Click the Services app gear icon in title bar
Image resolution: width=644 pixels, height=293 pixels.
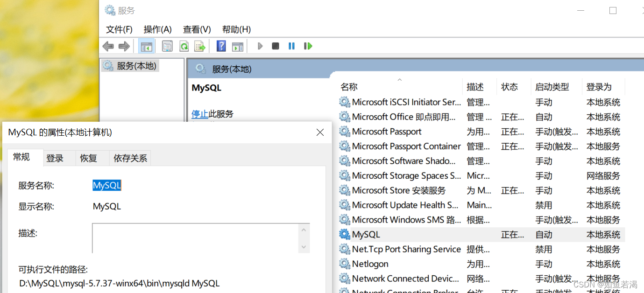(110, 10)
